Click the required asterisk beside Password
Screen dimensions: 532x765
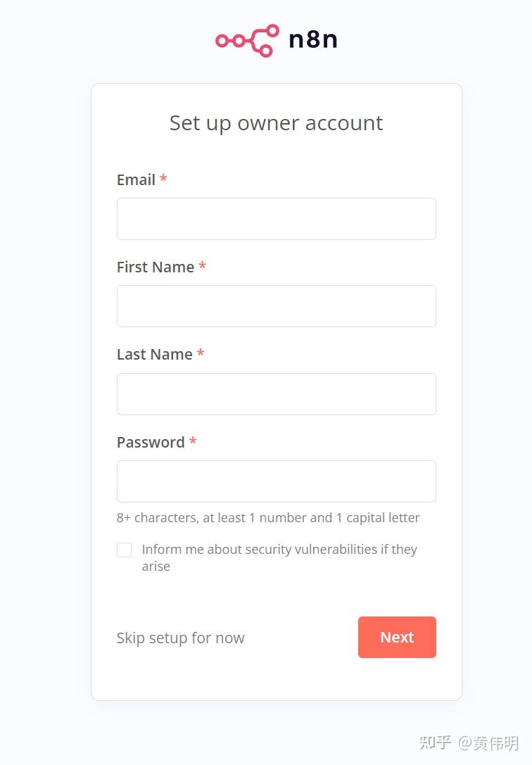click(193, 442)
